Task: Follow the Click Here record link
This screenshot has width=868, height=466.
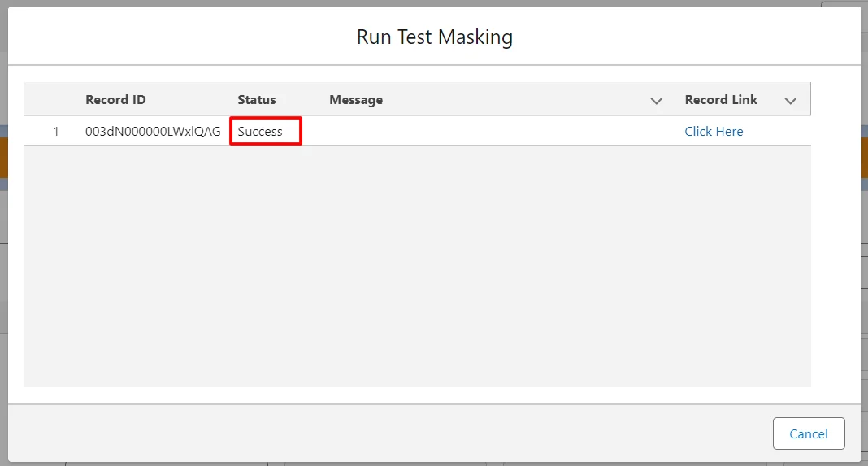Action: [714, 132]
